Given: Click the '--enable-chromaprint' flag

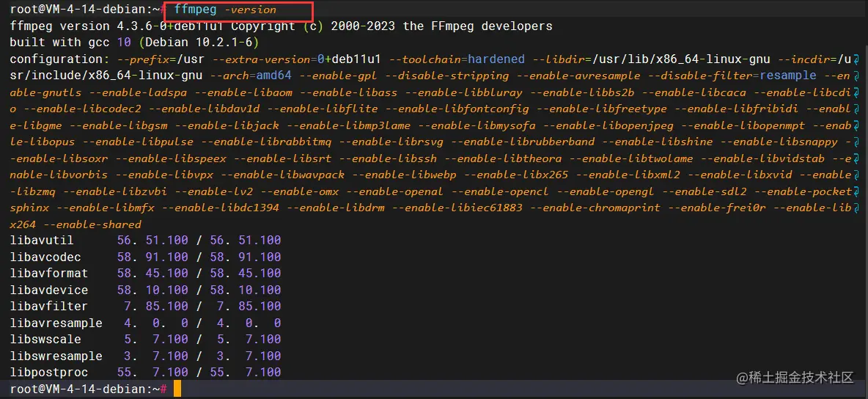Looking at the screenshot, I should point(594,208).
